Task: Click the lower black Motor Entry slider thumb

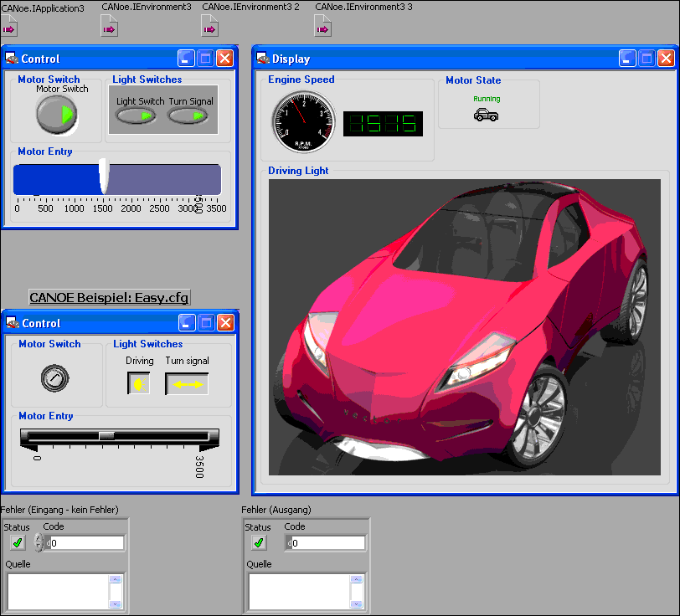Action: (x=106, y=435)
